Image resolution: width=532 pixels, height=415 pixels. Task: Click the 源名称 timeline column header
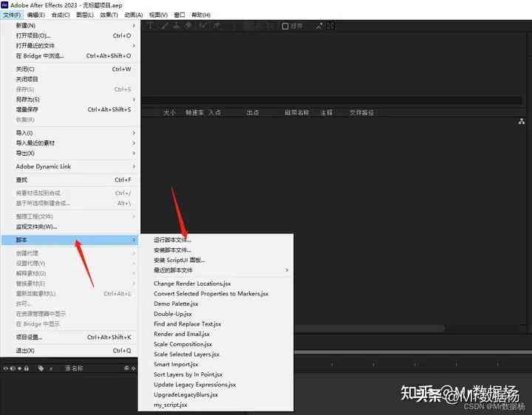point(74,368)
